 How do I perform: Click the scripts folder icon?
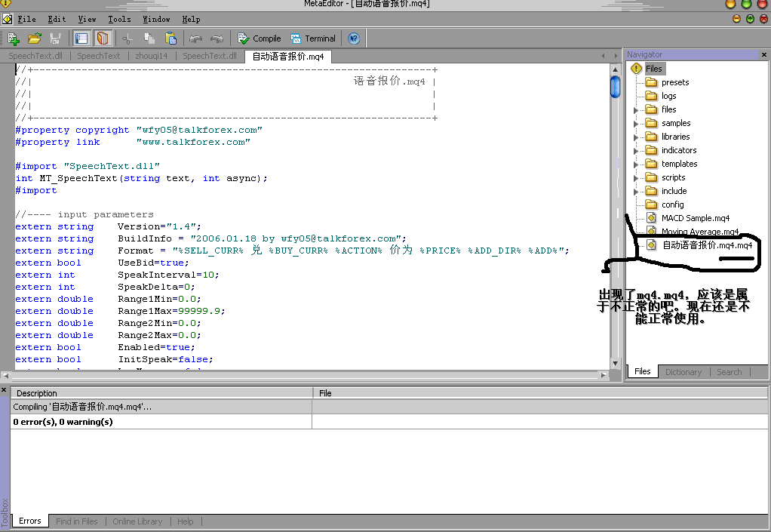(x=651, y=177)
